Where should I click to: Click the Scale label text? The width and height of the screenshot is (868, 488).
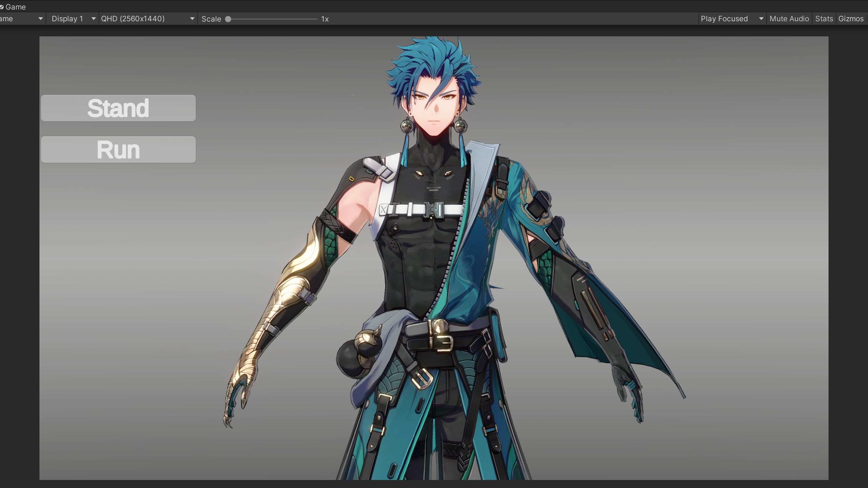tap(211, 19)
